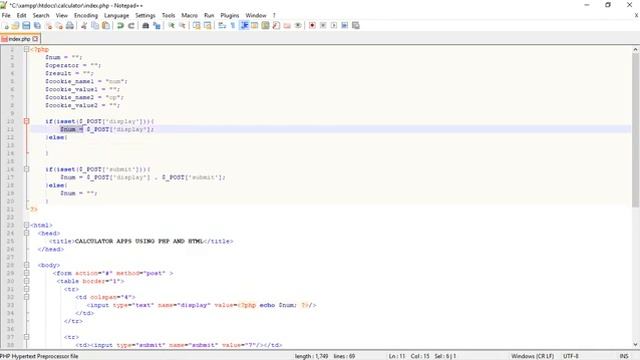Image resolution: width=640 pixels, height=360 pixels.
Task: Start macro recording with red record icon
Action: (x=312, y=26)
